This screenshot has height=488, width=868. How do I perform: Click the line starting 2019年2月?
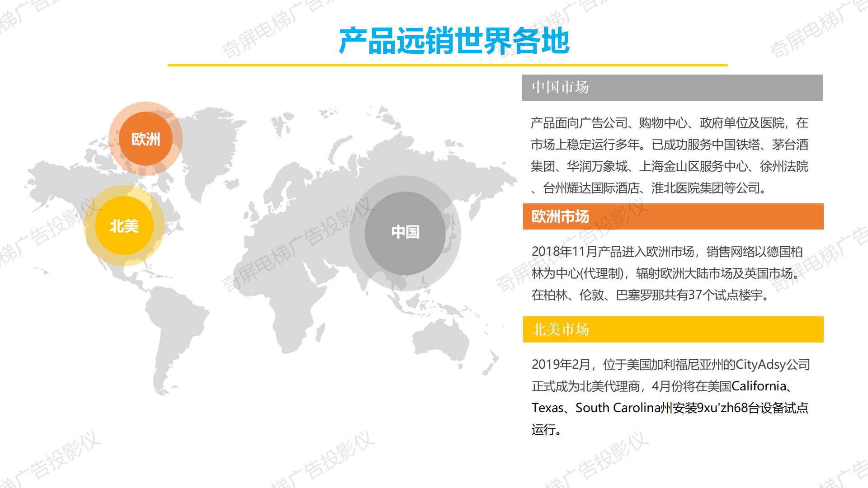pyautogui.click(x=671, y=364)
